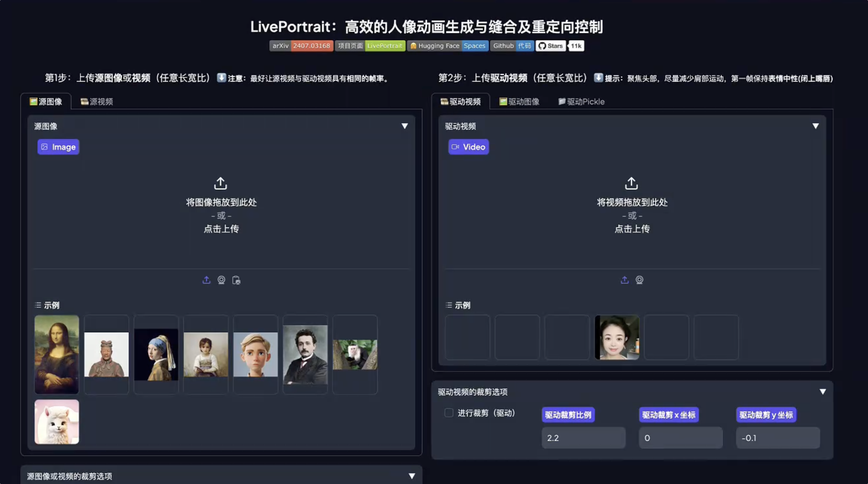
Task: Select the upload icon under source image area
Action: tap(206, 280)
